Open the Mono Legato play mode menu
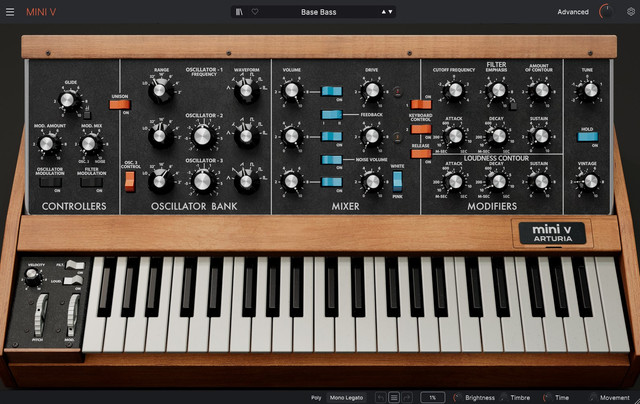The image size is (640, 404). (x=347, y=397)
